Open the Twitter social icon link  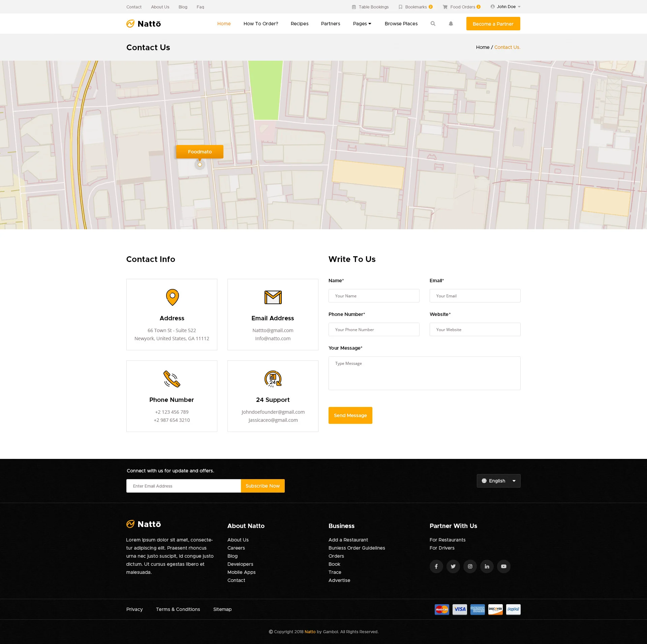[453, 566]
